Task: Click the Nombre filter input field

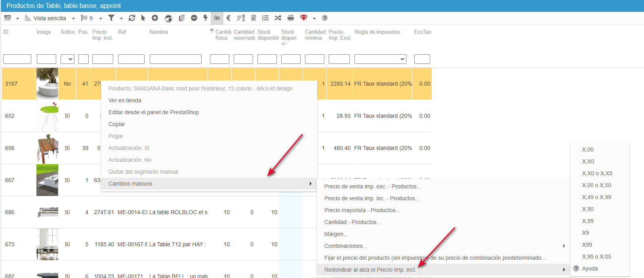Action: (175, 59)
